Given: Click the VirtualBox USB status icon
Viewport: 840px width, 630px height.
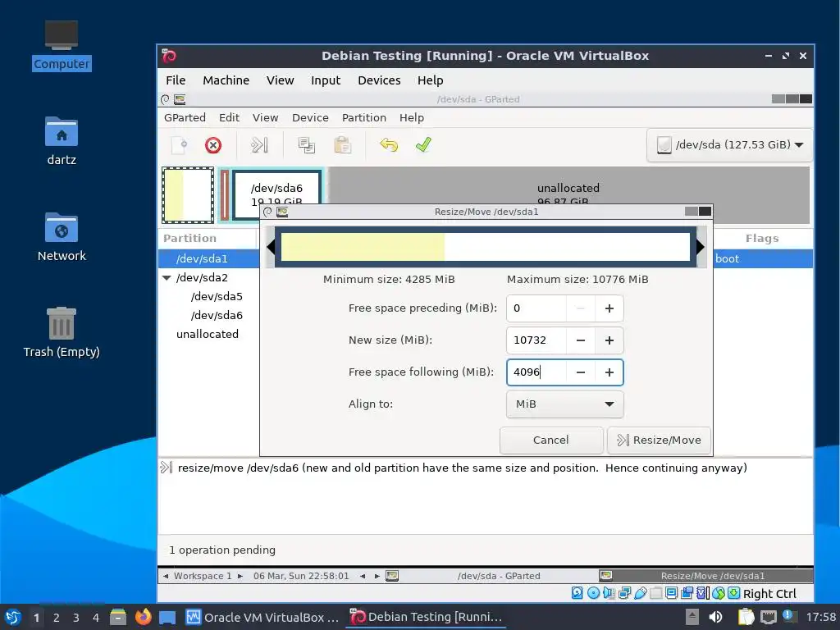Looking at the screenshot, I should (640, 593).
